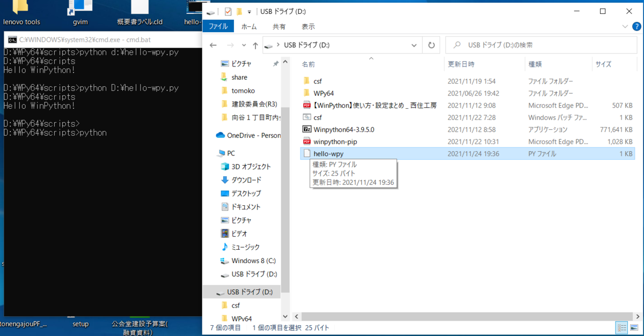This screenshot has width=644, height=336.
Task: Click inside the cmd.exe console window
Action: pos(103,182)
